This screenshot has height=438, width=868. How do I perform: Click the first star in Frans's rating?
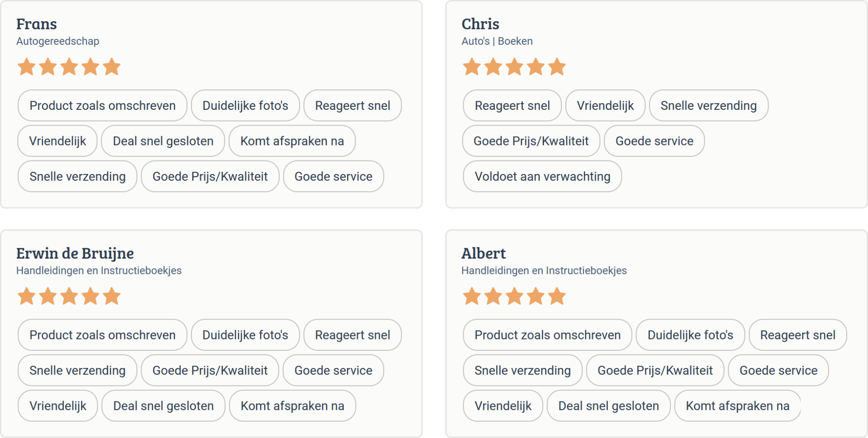[x=27, y=67]
